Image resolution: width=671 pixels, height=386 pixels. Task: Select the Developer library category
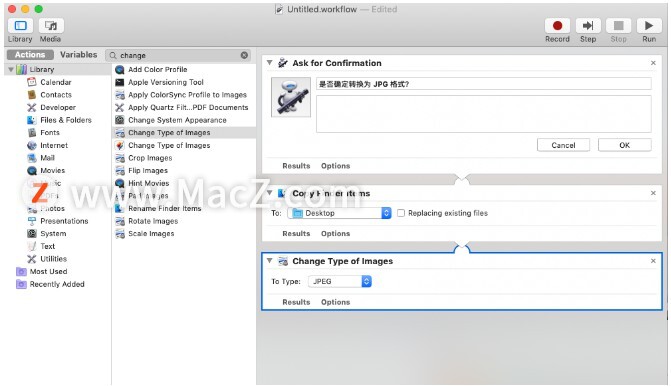pyautogui.click(x=58, y=107)
